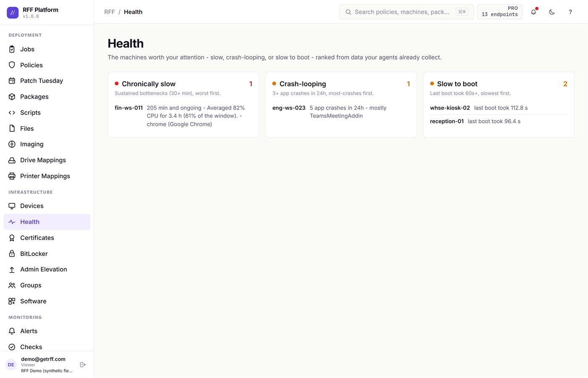Screen dimensions: 588x378
Task: Click the Slow to boot count 2
Action: [565, 84]
